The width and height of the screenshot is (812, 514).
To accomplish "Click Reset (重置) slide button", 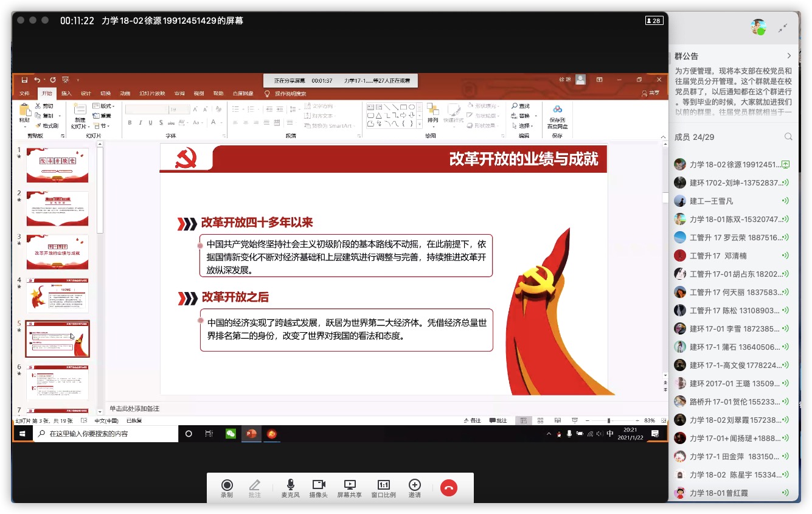I will [x=102, y=116].
